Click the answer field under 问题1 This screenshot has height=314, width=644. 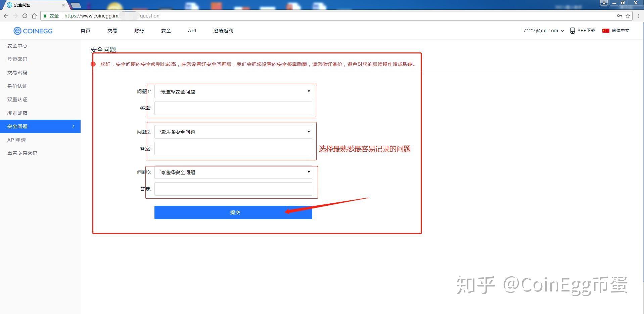click(x=233, y=108)
